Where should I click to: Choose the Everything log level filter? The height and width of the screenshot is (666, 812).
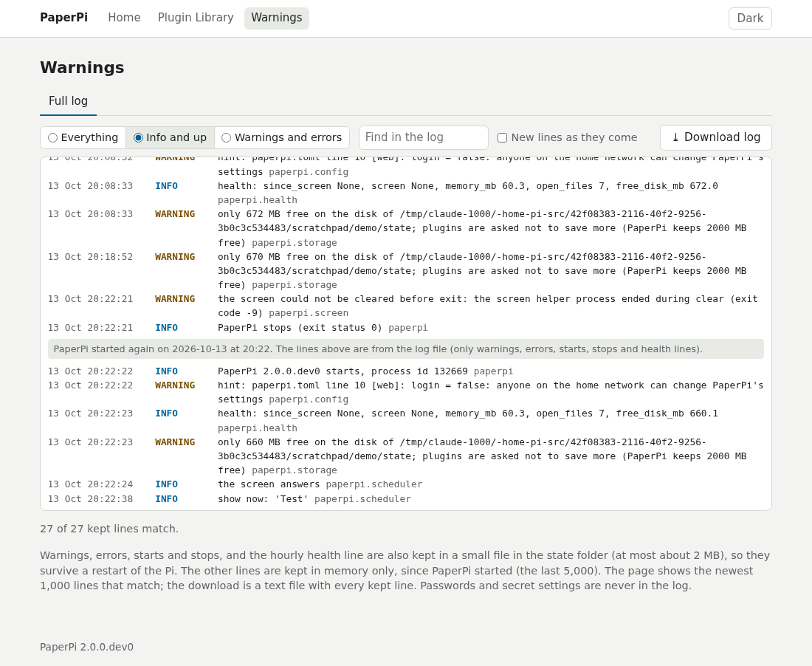(83, 138)
